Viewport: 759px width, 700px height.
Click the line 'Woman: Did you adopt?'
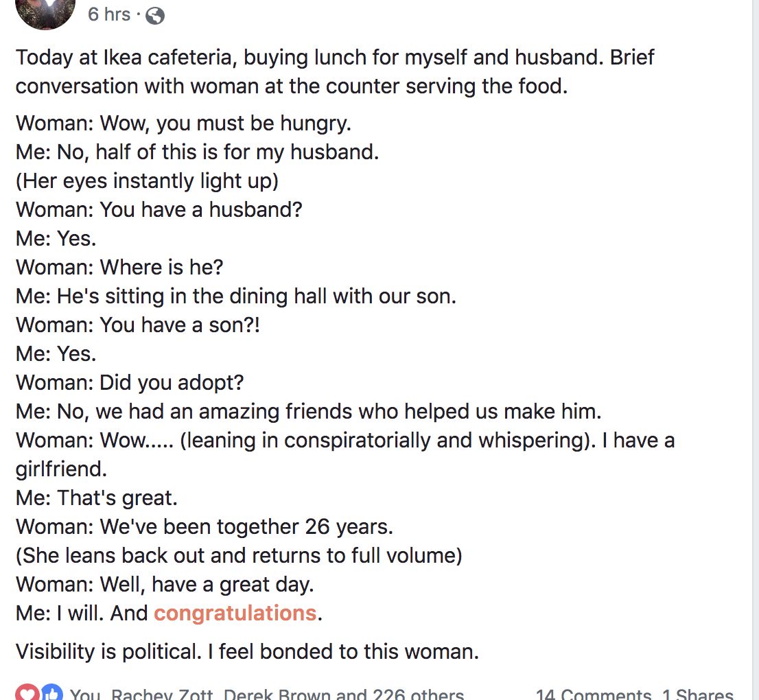tap(130, 382)
